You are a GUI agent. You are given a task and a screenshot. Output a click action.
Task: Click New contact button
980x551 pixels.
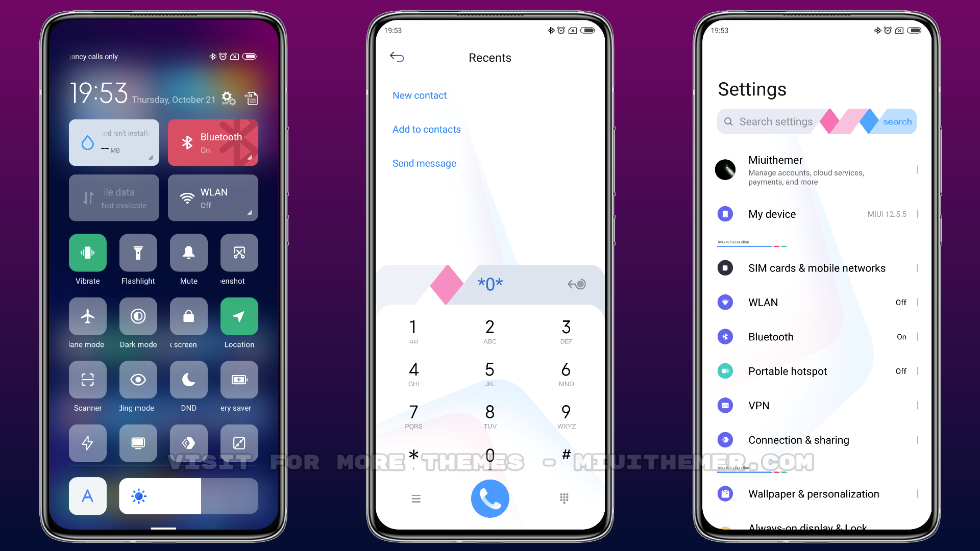(x=420, y=95)
